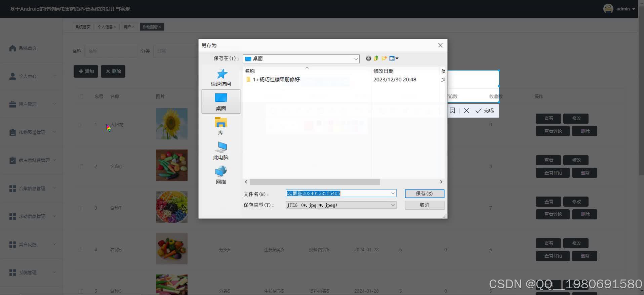The height and width of the screenshot is (295, 644).
Task: Expand 合集信息管理 sidebar menu
Action: [31, 188]
